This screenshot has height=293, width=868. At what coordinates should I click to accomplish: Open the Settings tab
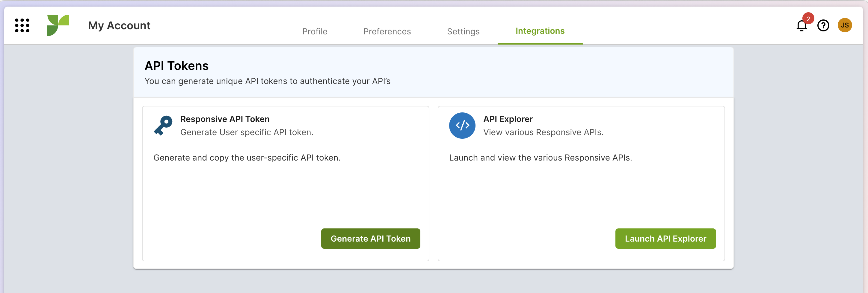[463, 31]
